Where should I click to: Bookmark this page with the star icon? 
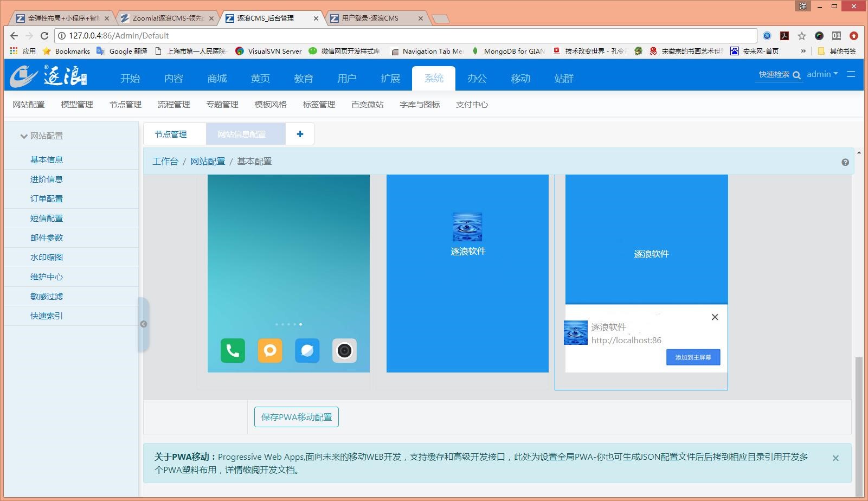tap(801, 36)
